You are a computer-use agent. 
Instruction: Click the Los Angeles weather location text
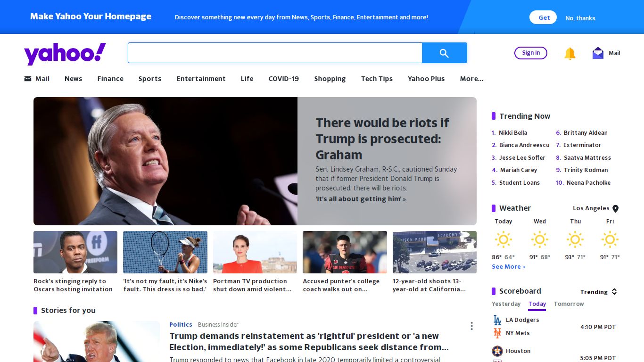point(591,208)
